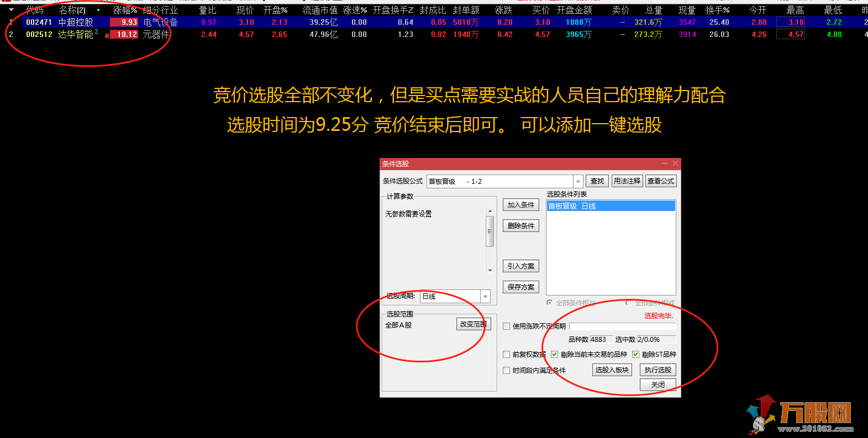Click 删除条件 button
This screenshot has height=438, width=868.
click(521, 225)
